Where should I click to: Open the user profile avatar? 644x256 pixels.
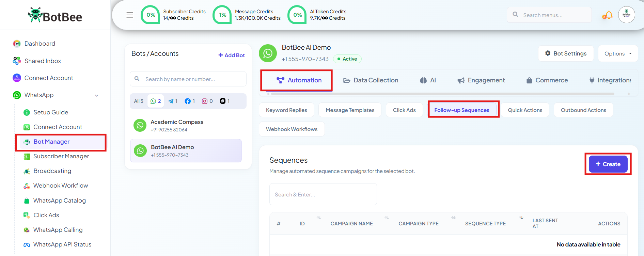[627, 15]
